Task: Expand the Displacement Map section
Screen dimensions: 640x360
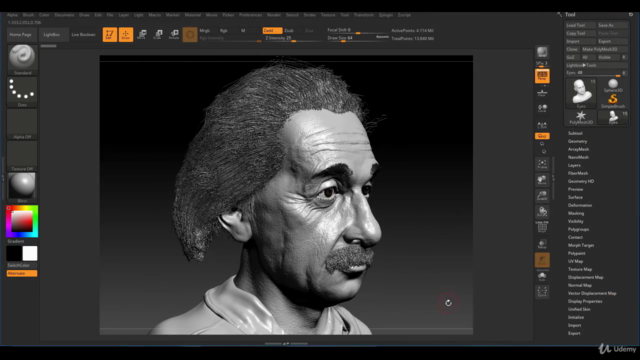Action: tap(586, 278)
